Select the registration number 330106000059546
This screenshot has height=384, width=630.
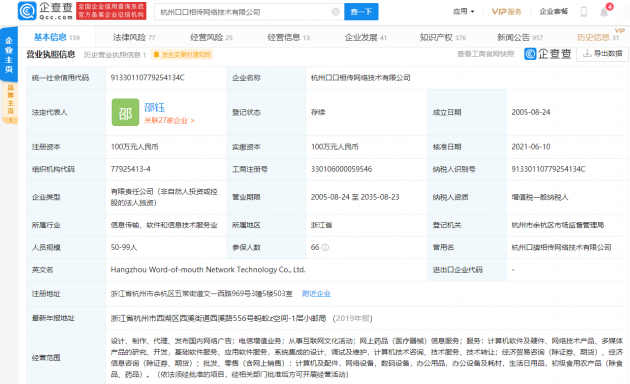(x=342, y=169)
